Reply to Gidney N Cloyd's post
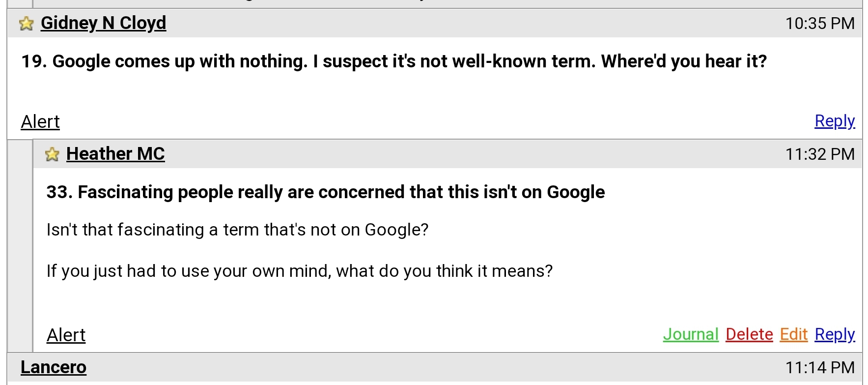Viewport: 868px width, 385px height. [834, 121]
